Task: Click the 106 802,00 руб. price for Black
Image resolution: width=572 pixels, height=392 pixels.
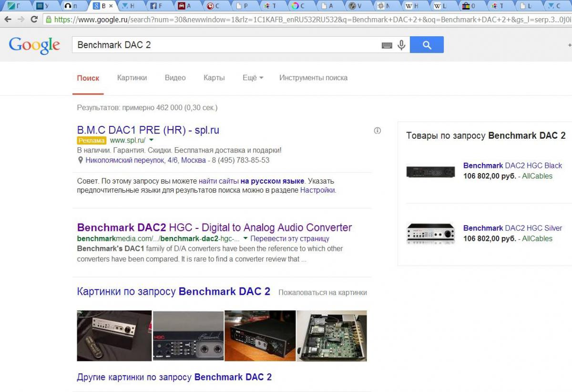Action: [x=490, y=176]
